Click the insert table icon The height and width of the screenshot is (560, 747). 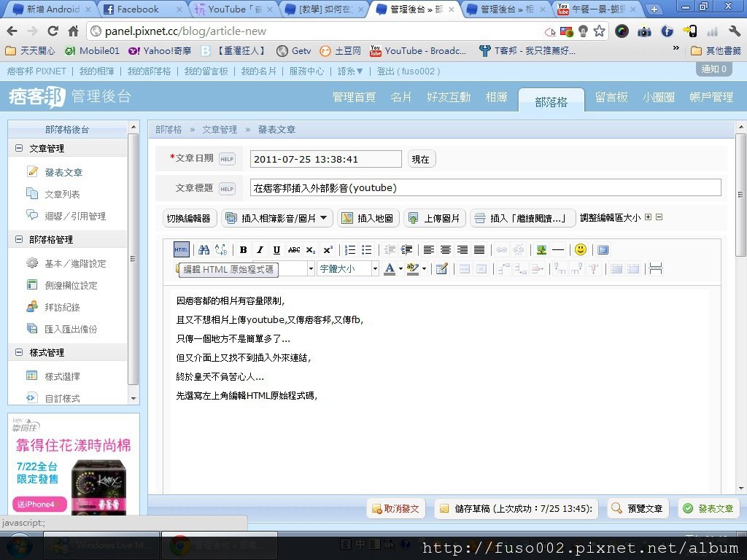click(441, 268)
